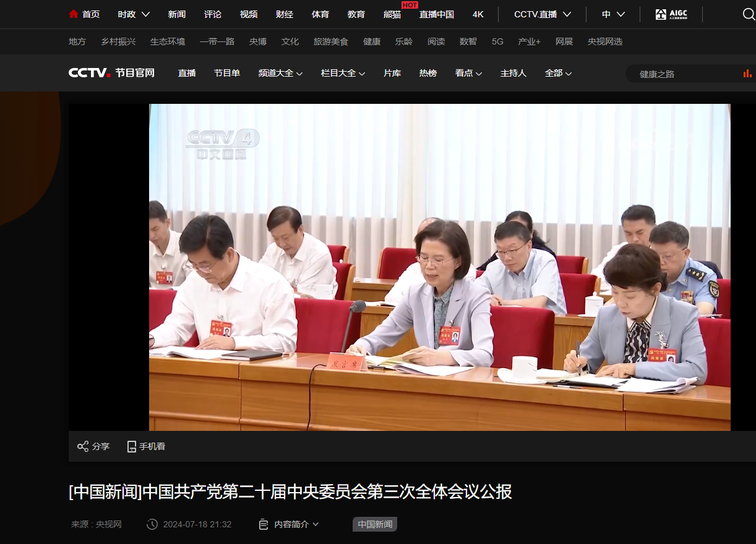Viewport: 756px width, 544px height.
Task: Expand the 全部 dropdown
Action: point(558,73)
